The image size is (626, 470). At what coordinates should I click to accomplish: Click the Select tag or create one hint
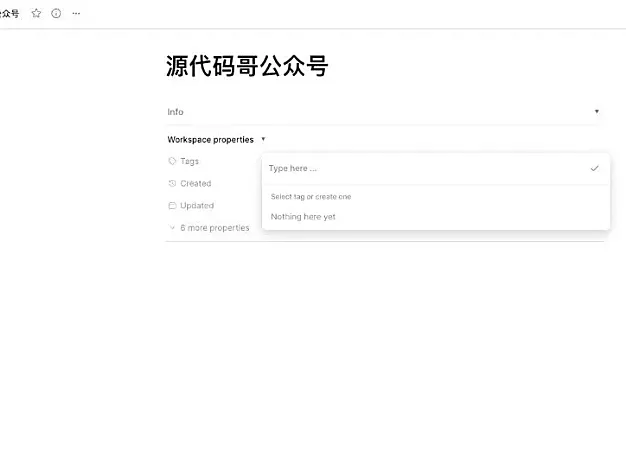click(x=311, y=196)
